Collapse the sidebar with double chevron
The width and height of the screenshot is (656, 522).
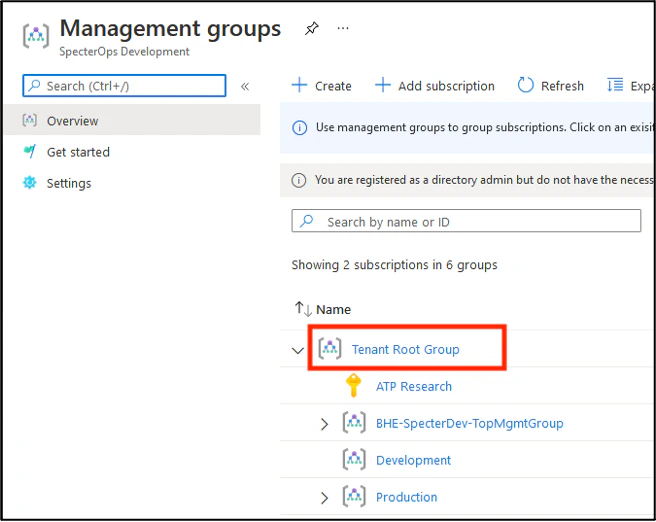coord(245,87)
